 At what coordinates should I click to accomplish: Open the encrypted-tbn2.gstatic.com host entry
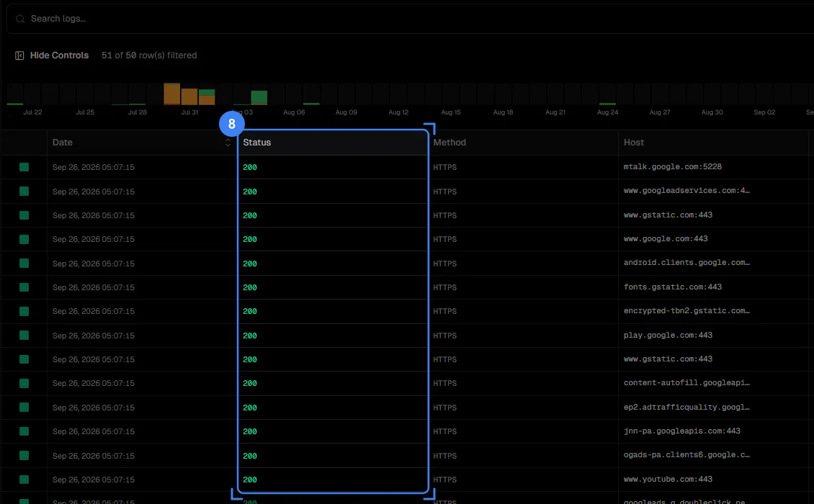[x=686, y=310]
